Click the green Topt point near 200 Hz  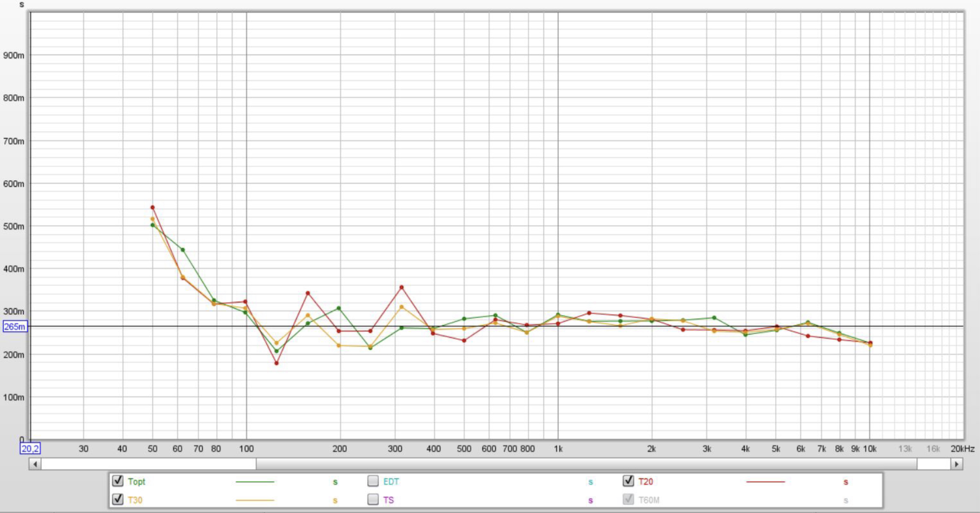point(339,308)
